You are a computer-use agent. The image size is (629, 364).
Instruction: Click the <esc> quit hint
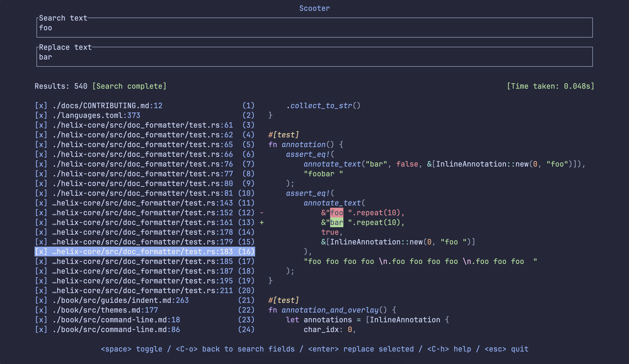tap(506, 349)
